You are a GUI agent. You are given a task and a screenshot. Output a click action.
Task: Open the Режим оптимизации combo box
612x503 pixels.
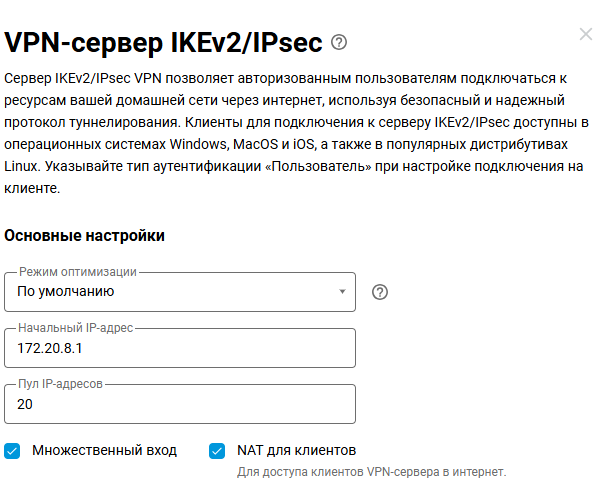180,292
